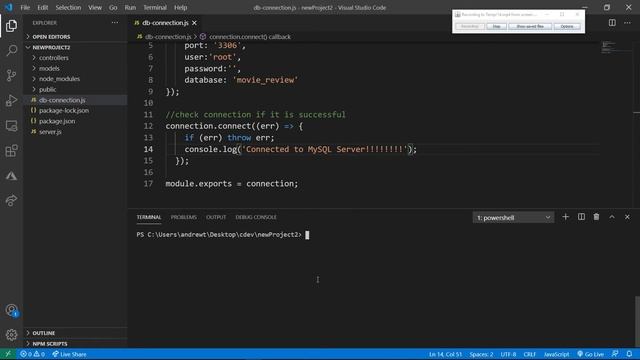Viewport: 640px width, 360px height.
Task: Open the Source Control view
Action: coord(11,76)
